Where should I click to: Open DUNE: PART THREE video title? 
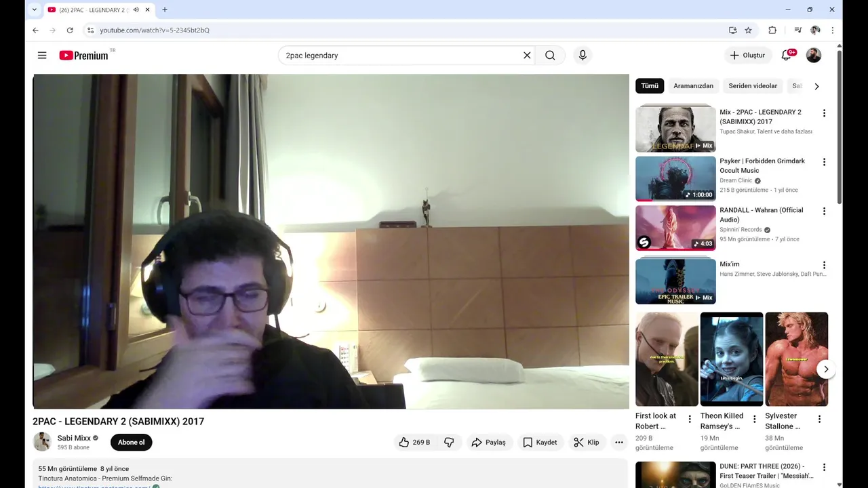765,471
